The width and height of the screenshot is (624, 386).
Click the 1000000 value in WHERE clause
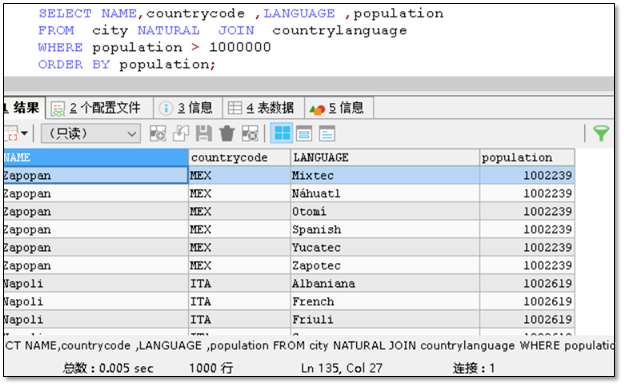[240, 47]
